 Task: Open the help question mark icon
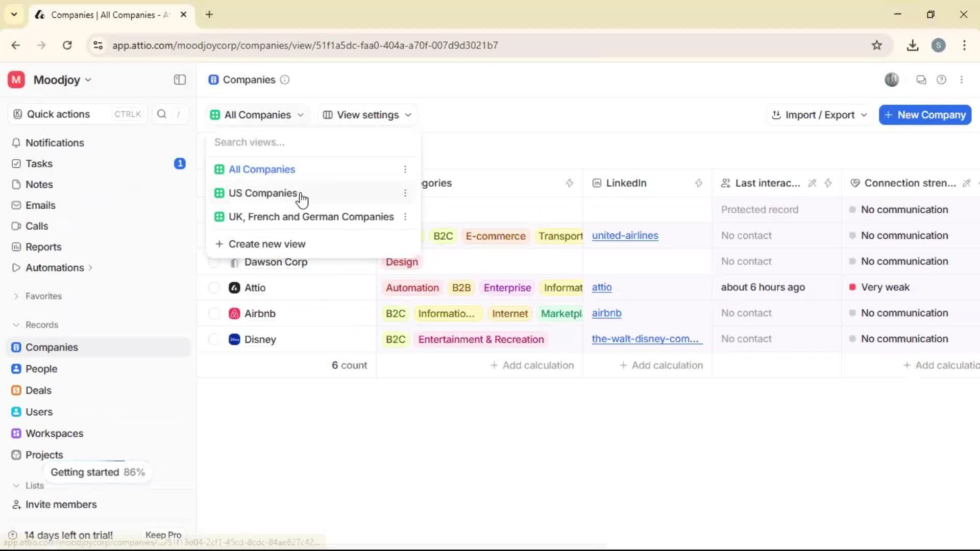(942, 80)
